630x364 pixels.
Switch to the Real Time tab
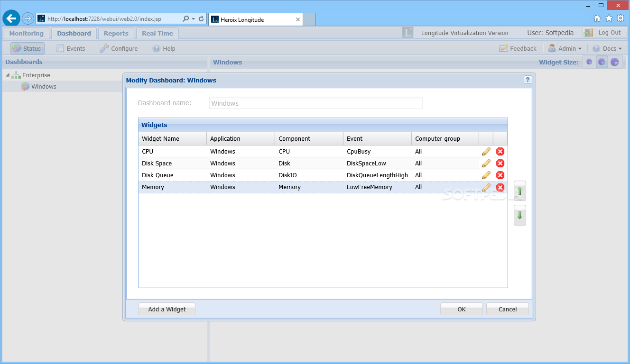pos(157,33)
